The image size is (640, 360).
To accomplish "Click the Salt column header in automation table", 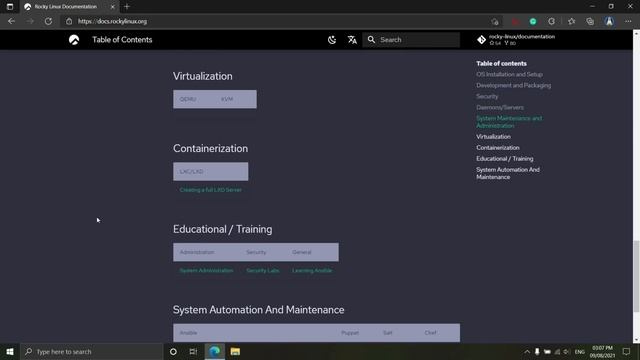I will [387, 333].
